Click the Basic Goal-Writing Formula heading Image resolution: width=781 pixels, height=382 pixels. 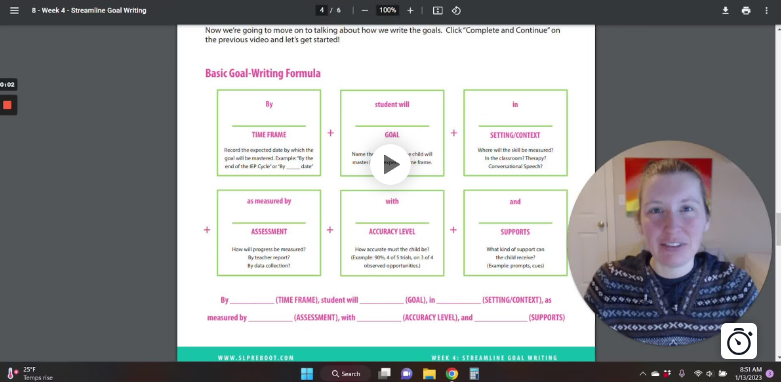[263, 74]
